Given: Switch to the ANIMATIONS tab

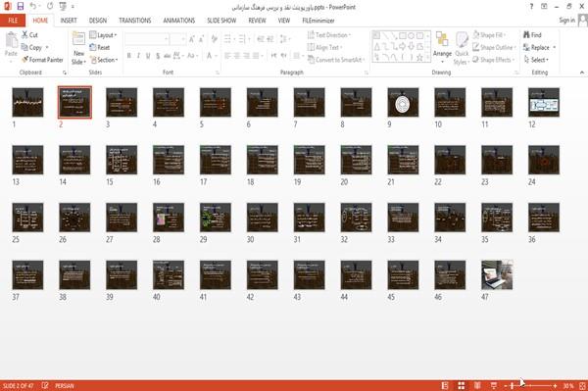Looking at the screenshot, I should tap(179, 21).
